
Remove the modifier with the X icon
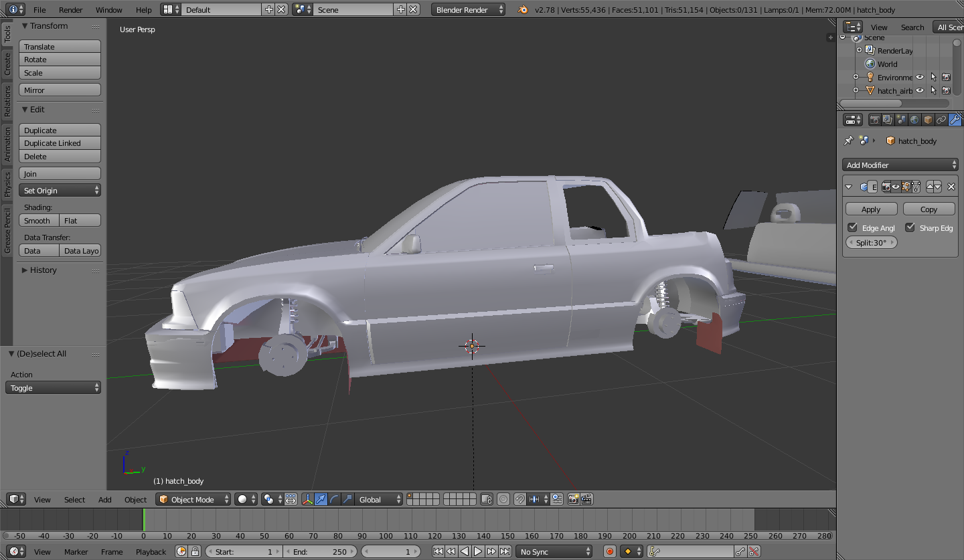click(x=951, y=187)
